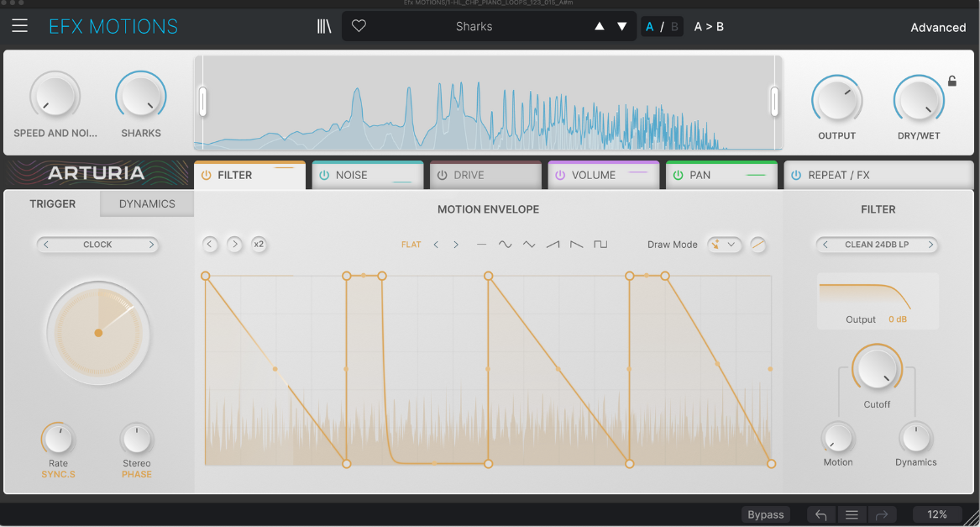This screenshot has width=980, height=527.
Task: Click the Bypass button
Action: 766,514
